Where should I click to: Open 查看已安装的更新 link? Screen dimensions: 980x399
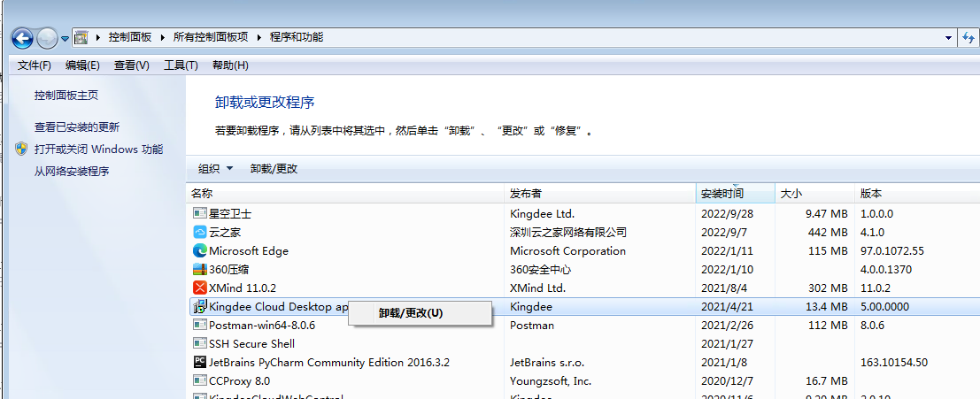click(x=77, y=127)
